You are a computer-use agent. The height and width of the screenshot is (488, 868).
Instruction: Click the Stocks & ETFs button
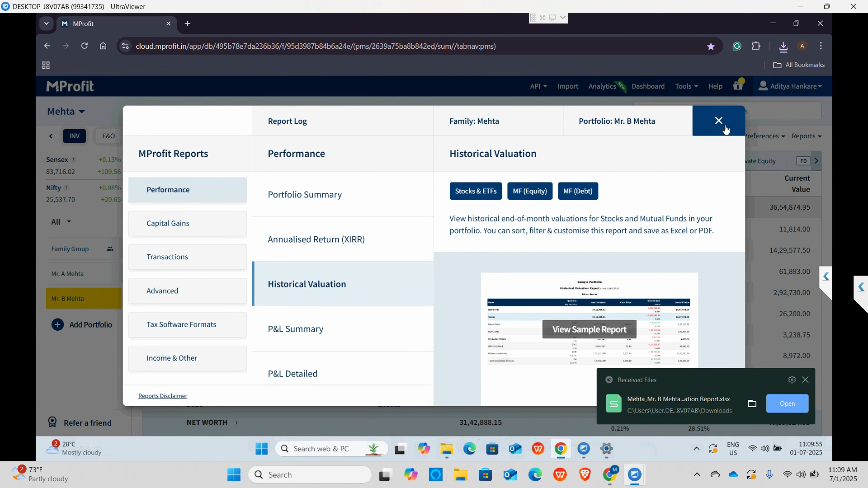pos(476,191)
